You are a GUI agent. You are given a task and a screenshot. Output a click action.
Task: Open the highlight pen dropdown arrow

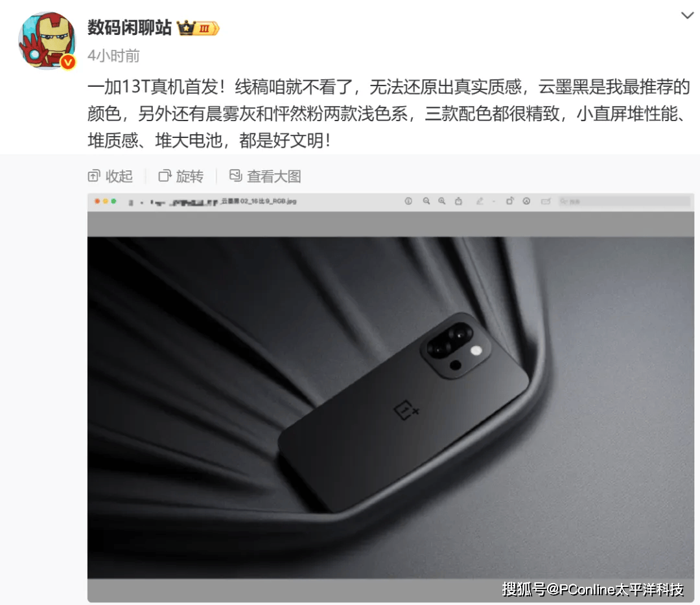(494, 201)
